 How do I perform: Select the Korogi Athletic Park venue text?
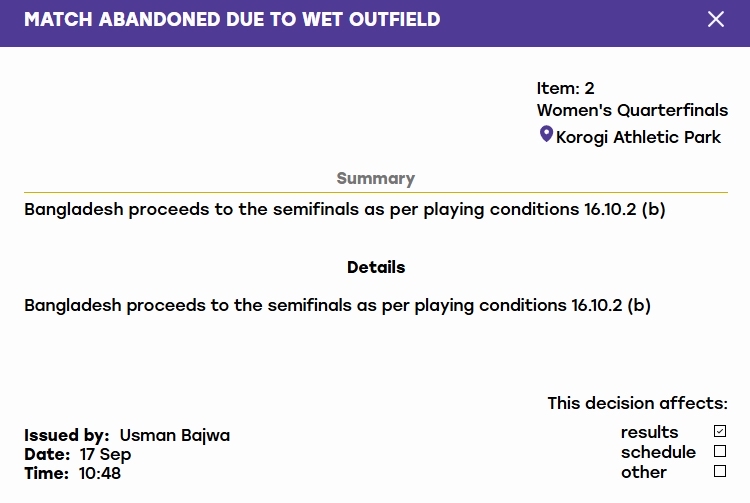638,137
